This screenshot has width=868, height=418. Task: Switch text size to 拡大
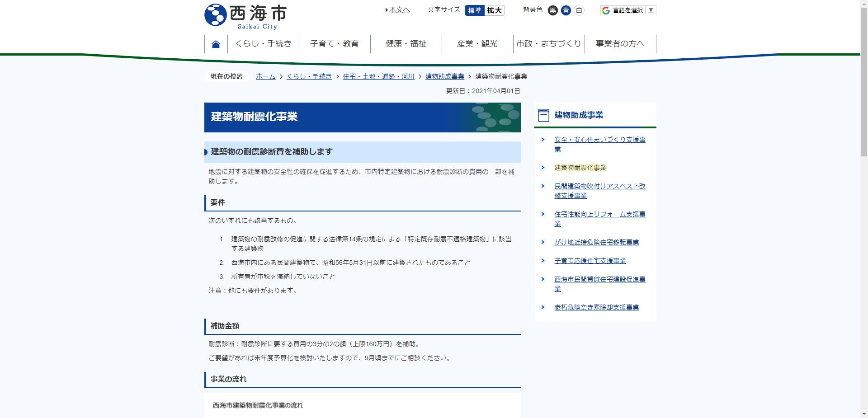pos(495,10)
